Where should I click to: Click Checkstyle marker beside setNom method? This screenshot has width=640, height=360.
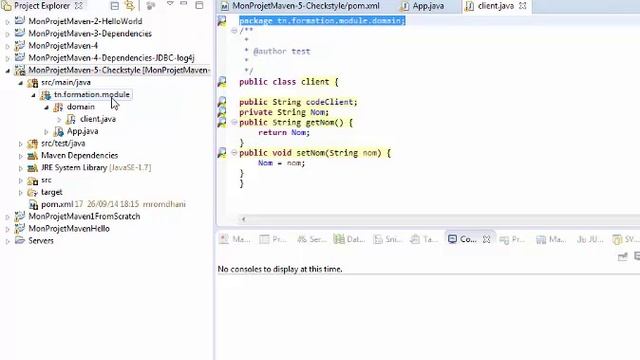coord(222,153)
